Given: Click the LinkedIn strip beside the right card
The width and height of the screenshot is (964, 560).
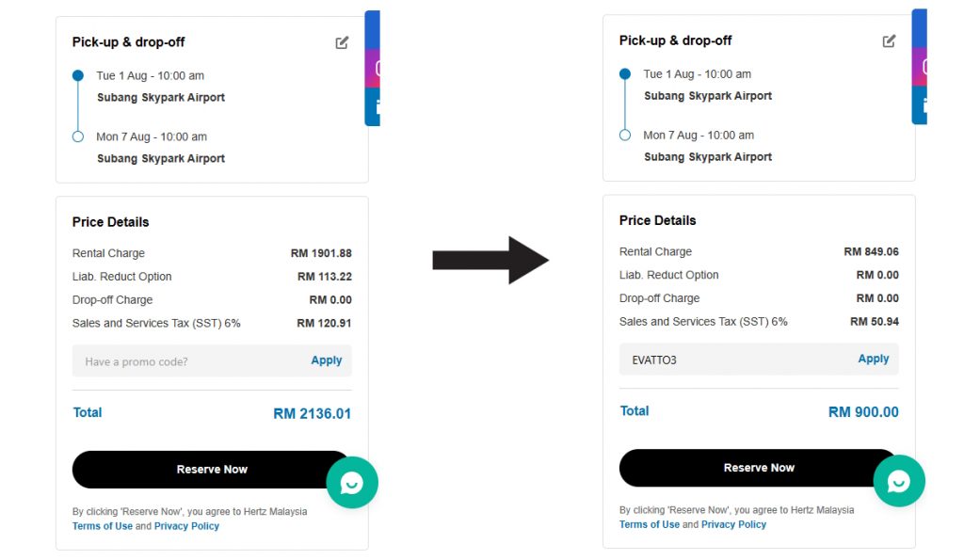Looking at the screenshot, I should tap(920, 106).
